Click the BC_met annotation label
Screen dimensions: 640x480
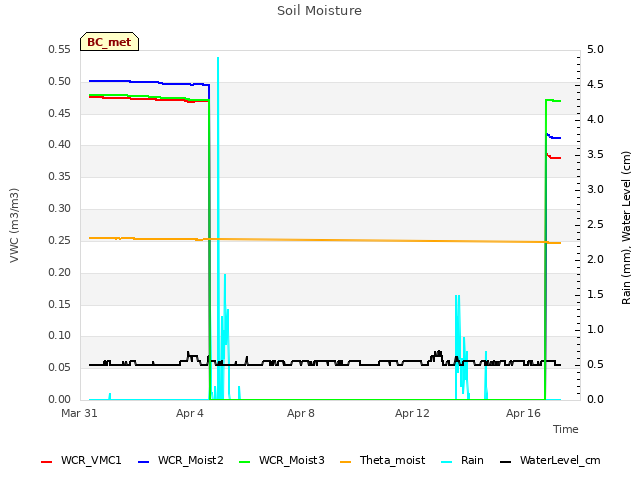point(109,42)
